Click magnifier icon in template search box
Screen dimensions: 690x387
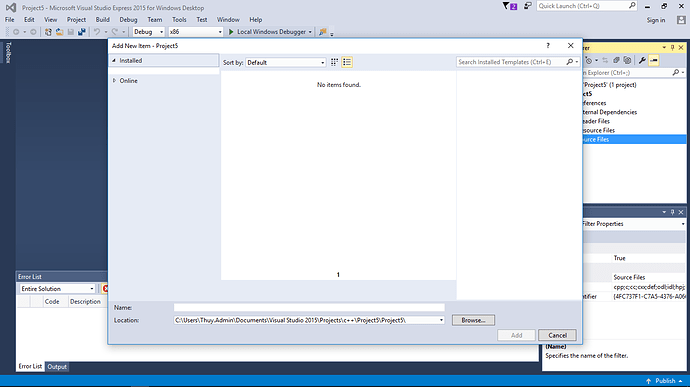[x=570, y=62]
